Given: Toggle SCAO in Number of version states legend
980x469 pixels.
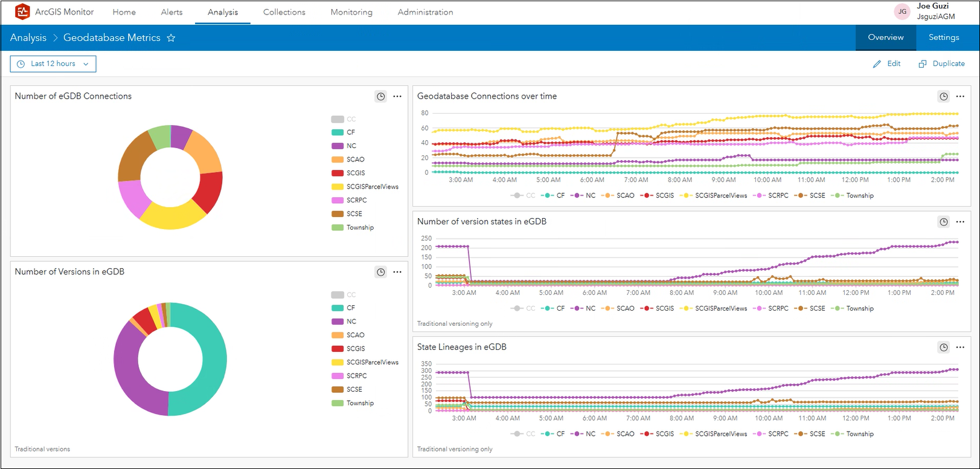Looking at the screenshot, I should point(618,309).
